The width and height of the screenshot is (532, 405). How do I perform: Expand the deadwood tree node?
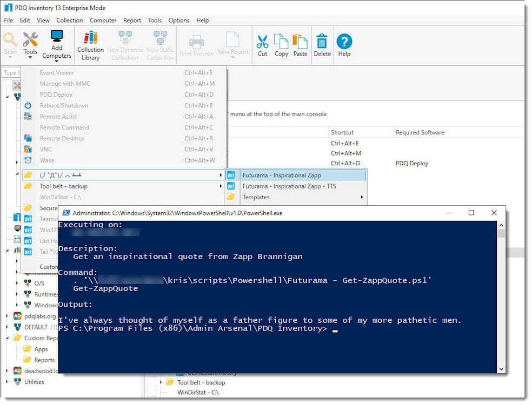click(7, 371)
